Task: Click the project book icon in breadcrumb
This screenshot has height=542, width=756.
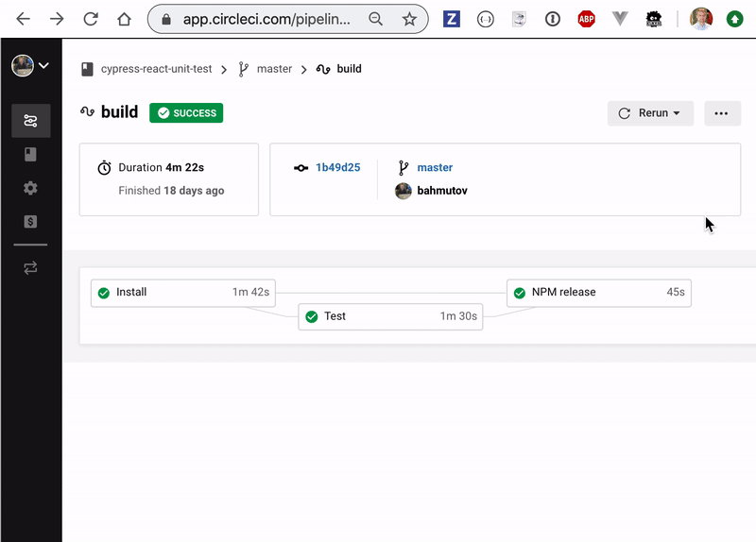Action: [87, 69]
